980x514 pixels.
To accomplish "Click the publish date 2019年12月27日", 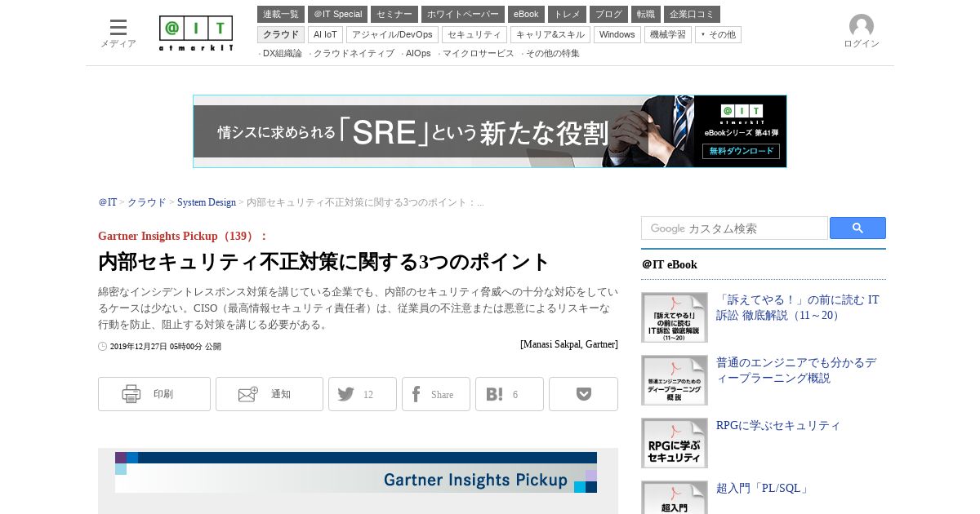I will pyautogui.click(x=165, y=346).
